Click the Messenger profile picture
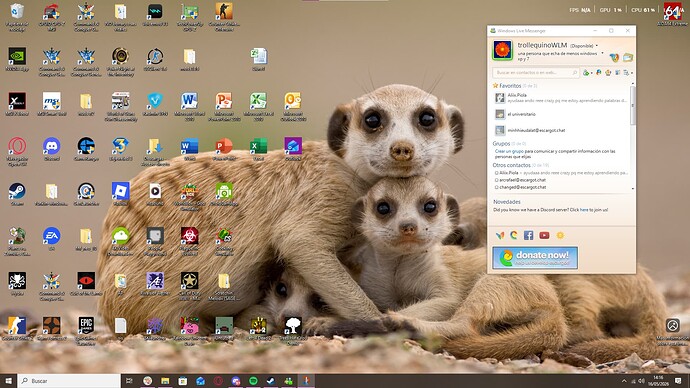This screenshot has height=388, width=690. pyautogui.click(x=502, y=50)
